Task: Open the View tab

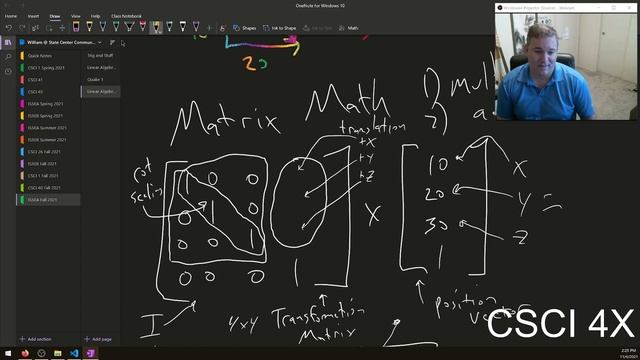Action: 76,16
